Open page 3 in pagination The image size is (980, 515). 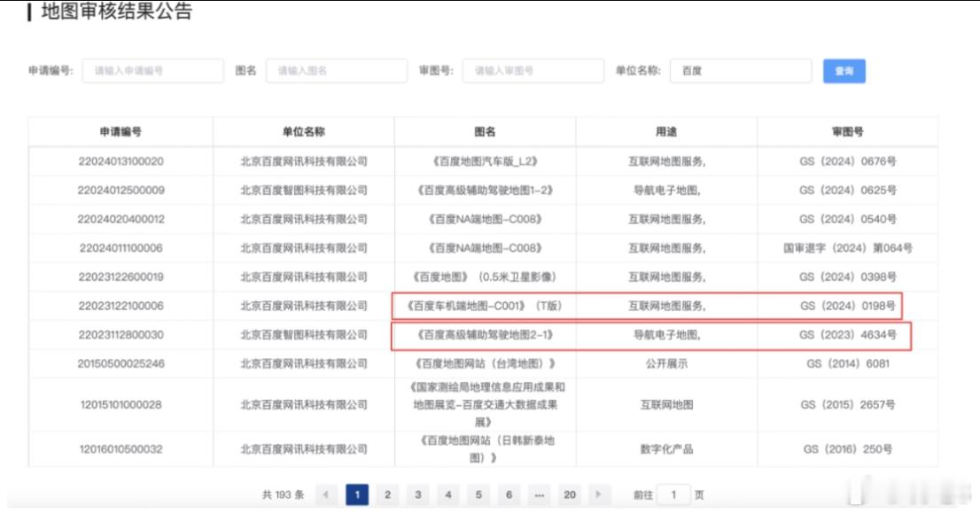click(x=417, y=495)
